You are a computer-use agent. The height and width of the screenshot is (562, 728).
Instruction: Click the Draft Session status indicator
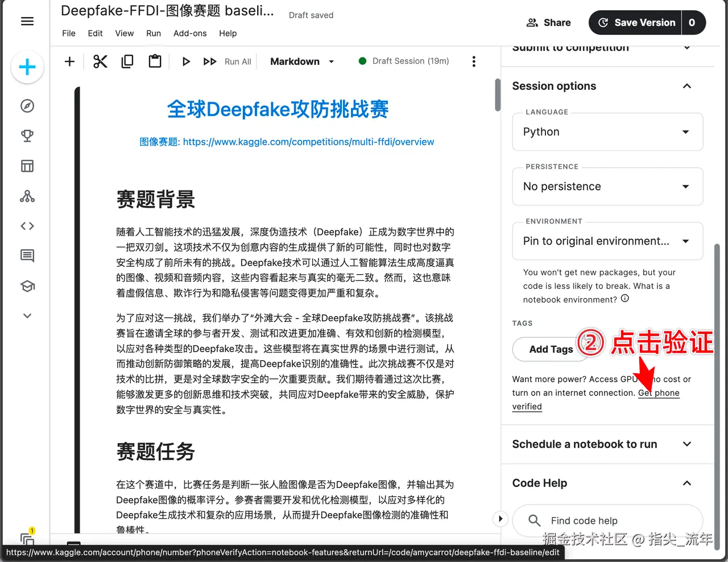tap(404, 61)
